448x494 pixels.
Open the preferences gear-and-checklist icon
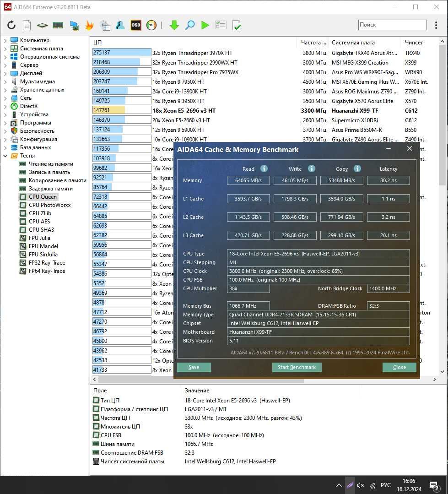pyautogui.click(x=105, y=25)
